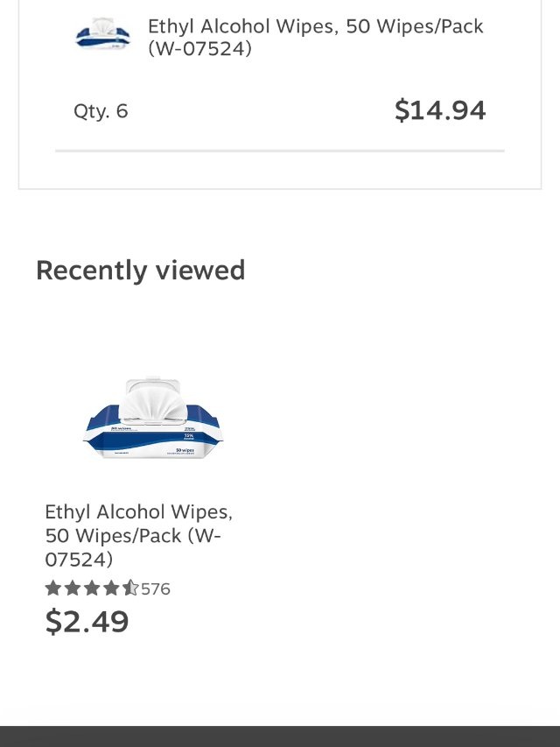Open the large wipes image under Recently viewed

pos(154,419)
